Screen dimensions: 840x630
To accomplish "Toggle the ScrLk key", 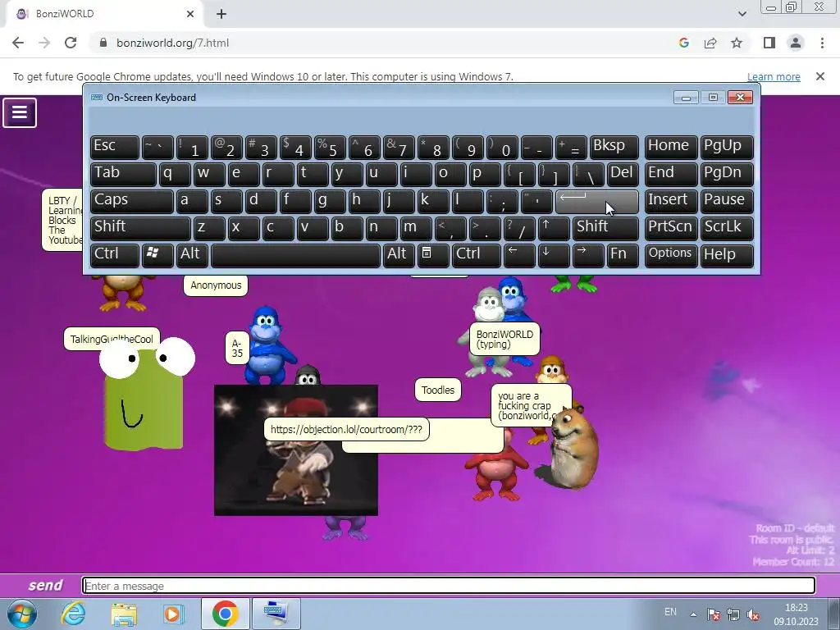I will tap(727, 228).
